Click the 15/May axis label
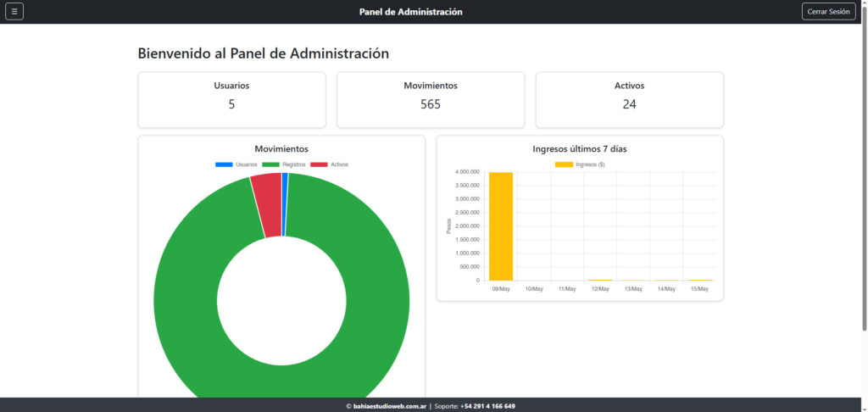Image resolution: width=868 pixels, height=412 pixels. point(699,289)
